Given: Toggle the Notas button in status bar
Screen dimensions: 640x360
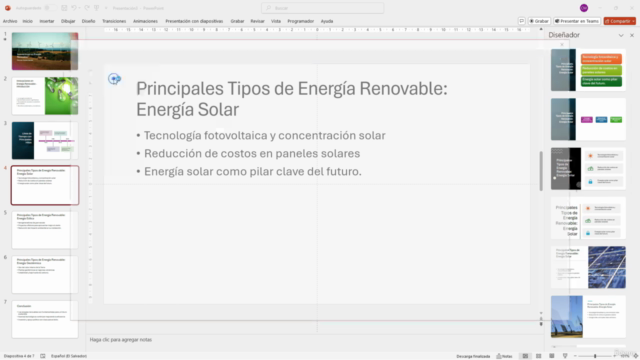Looking at the screenshot, I should tap(504, 356).
